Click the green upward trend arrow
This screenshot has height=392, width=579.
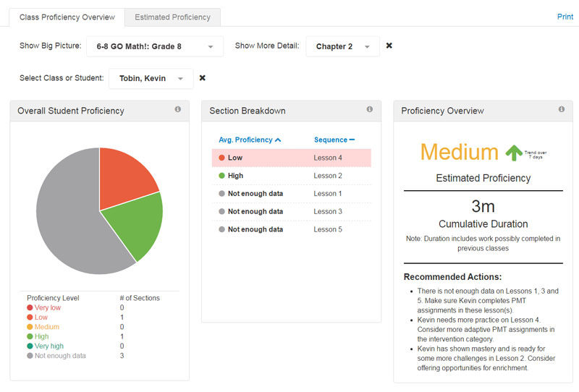tap(514, 153)
